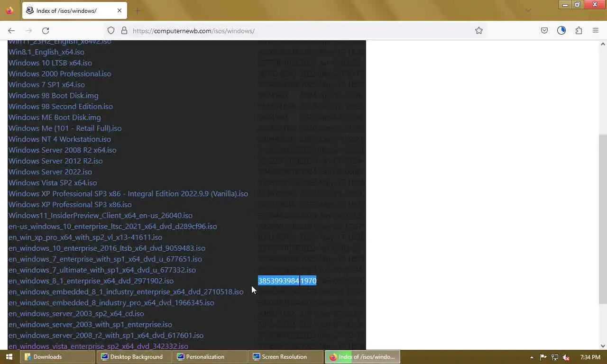607x364 pixels.
Task: Click the network tray icon
Action: pyautogui.click(x=554, y=357)
